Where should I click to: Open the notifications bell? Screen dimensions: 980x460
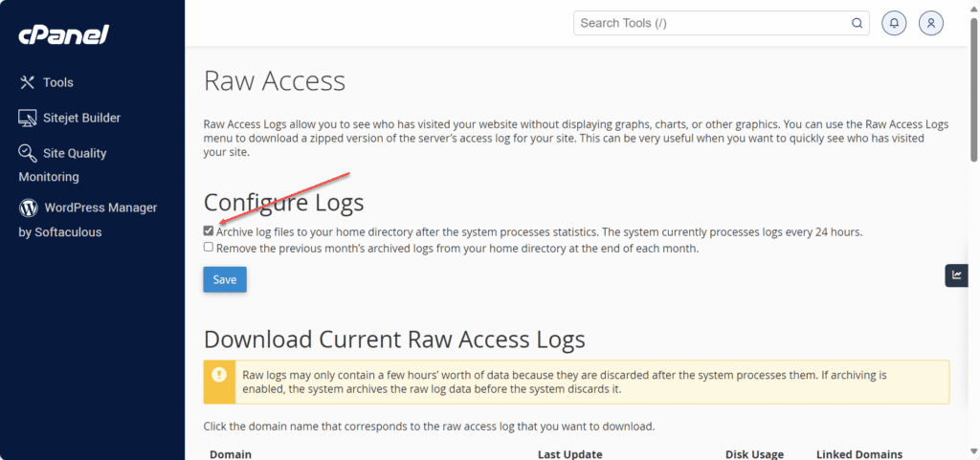895,23
